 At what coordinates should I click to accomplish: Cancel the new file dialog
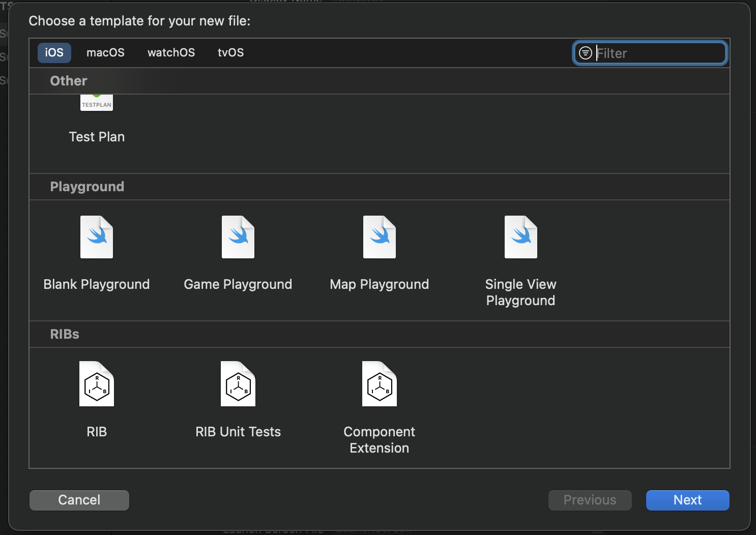79,500
